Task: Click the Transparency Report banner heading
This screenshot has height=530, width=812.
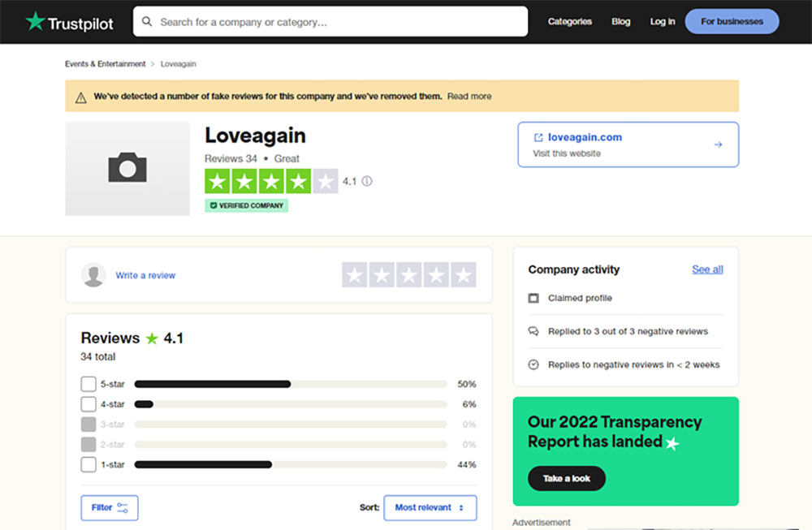Action: (614, 432)
